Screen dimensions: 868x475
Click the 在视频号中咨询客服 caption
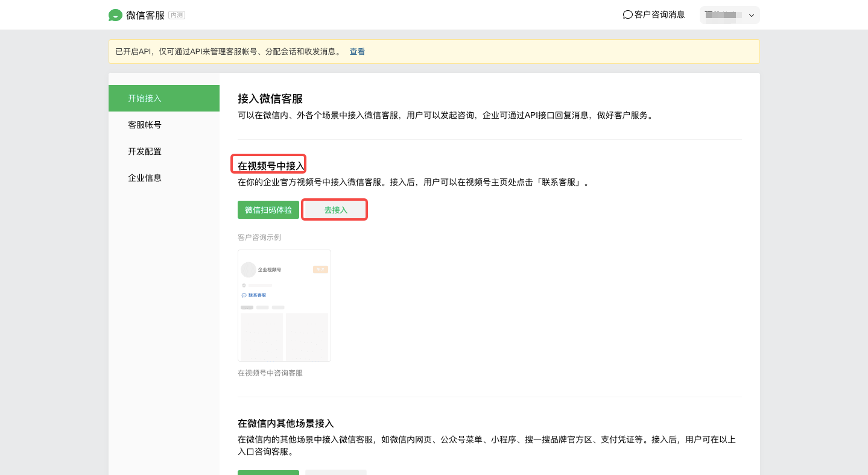coord(270,373)
